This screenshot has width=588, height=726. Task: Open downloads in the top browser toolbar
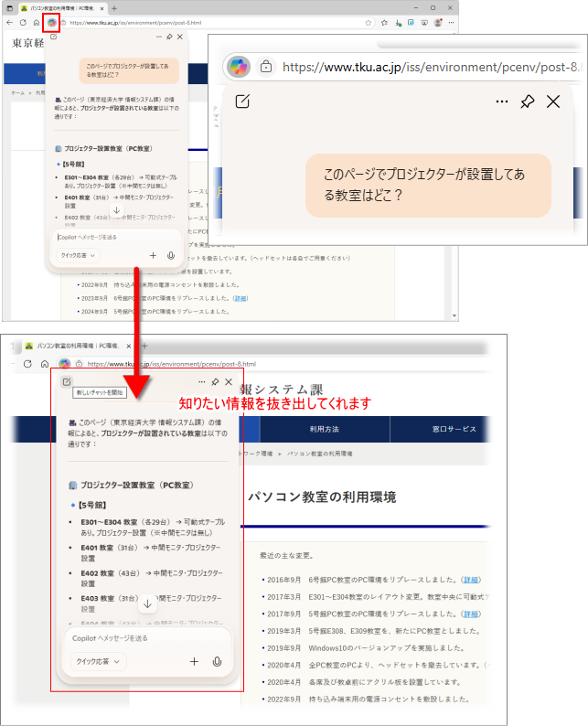click(x=398, y=23)
